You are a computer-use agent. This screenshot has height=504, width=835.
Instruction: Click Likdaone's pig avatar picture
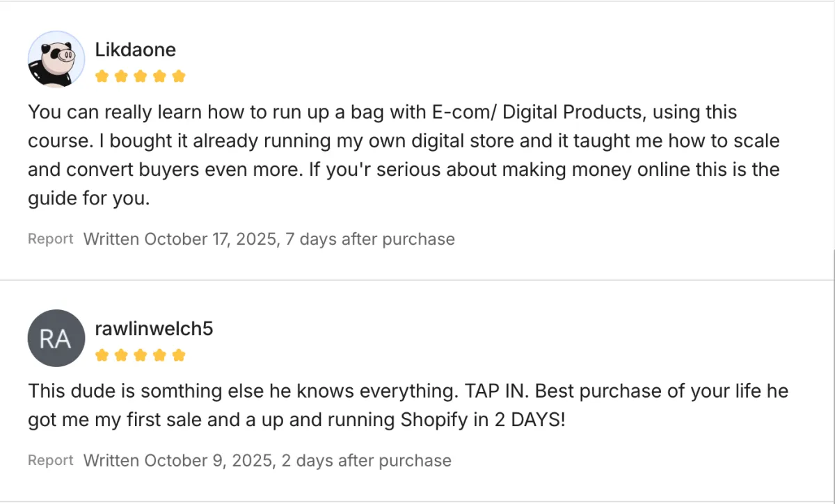tap(56, 59)
